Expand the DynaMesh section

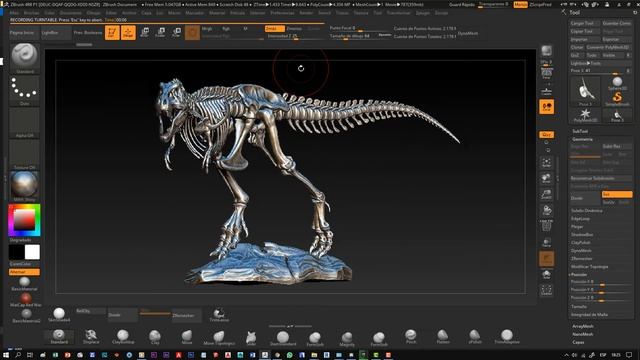581,250
